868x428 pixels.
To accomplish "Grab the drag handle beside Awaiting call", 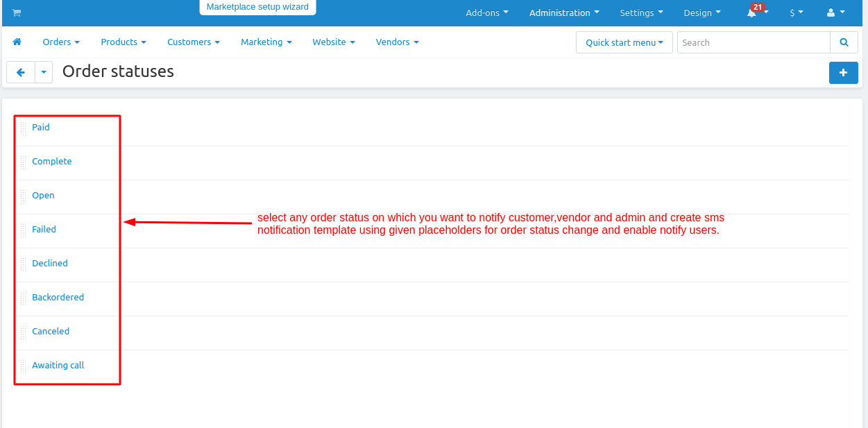I will (24, 366).
